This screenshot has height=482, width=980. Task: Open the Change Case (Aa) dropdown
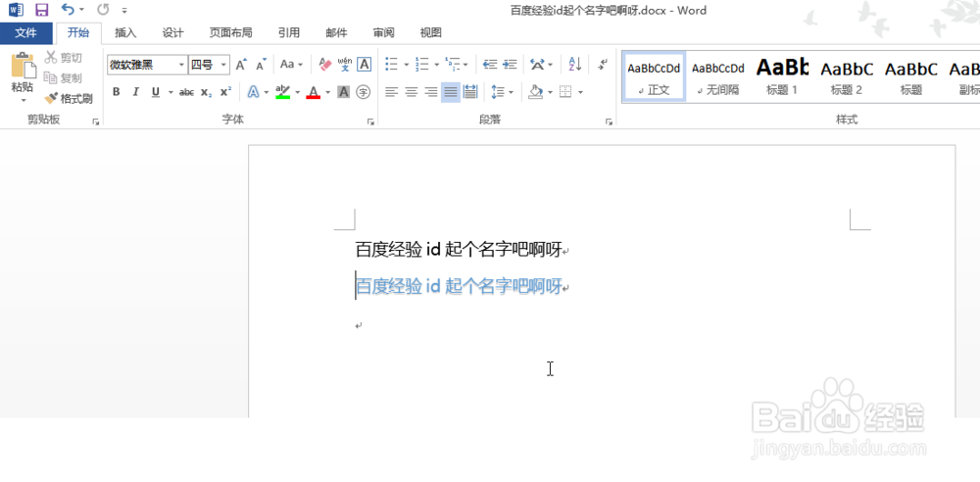(291, 65)
